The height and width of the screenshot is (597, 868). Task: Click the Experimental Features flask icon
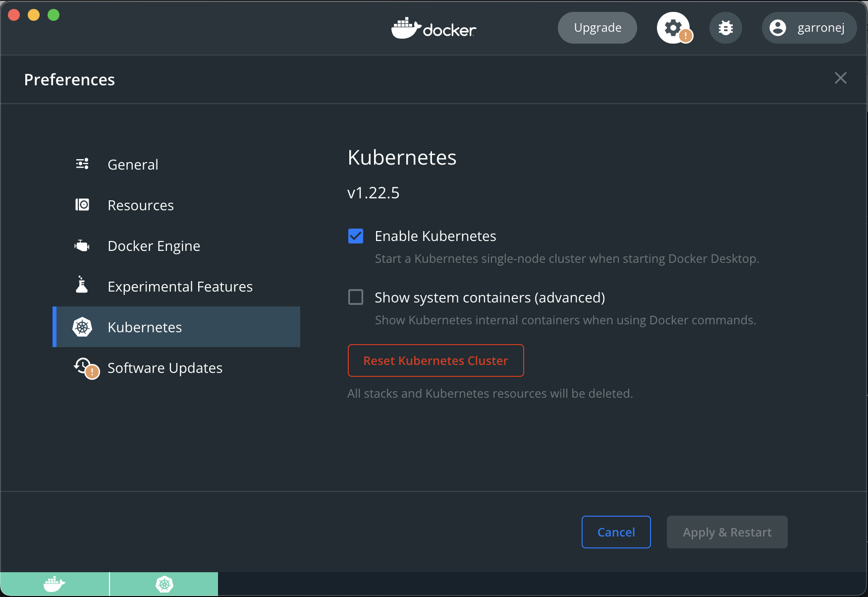pyautogui.click(x=82, y=286)
